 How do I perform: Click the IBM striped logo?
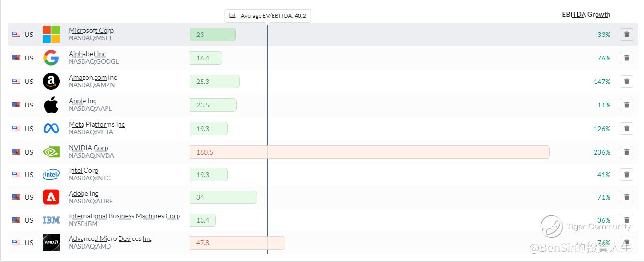[x=51, y=220]
